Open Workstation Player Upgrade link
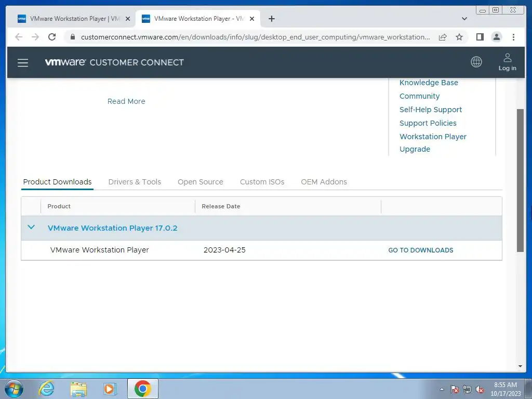The height and width of the screenshot is (399, 532). point(433,143)
